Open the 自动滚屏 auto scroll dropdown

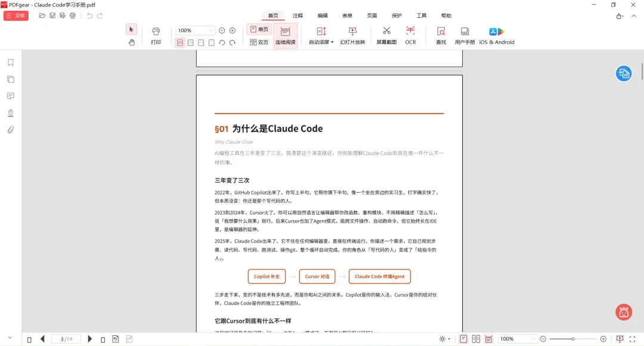coord(321,36)
